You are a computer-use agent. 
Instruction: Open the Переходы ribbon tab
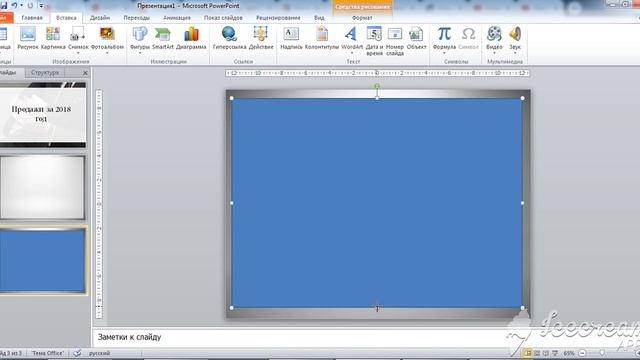tap(136, 18)
